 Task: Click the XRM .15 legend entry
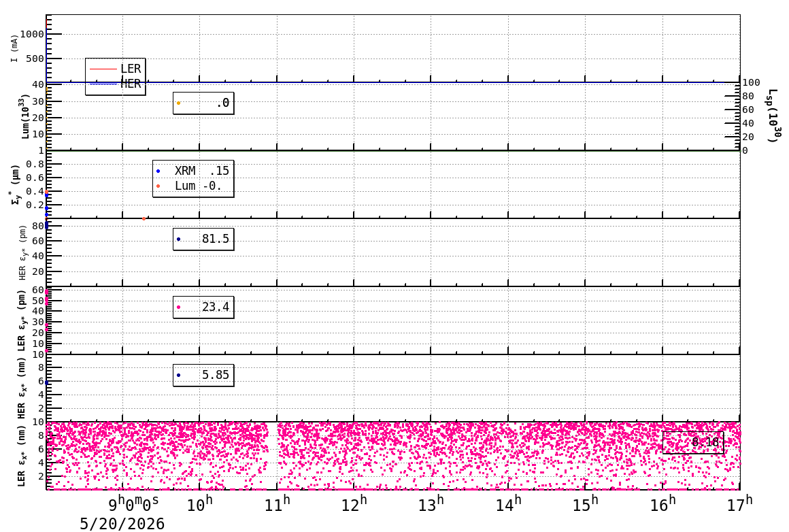click(192, 171)
